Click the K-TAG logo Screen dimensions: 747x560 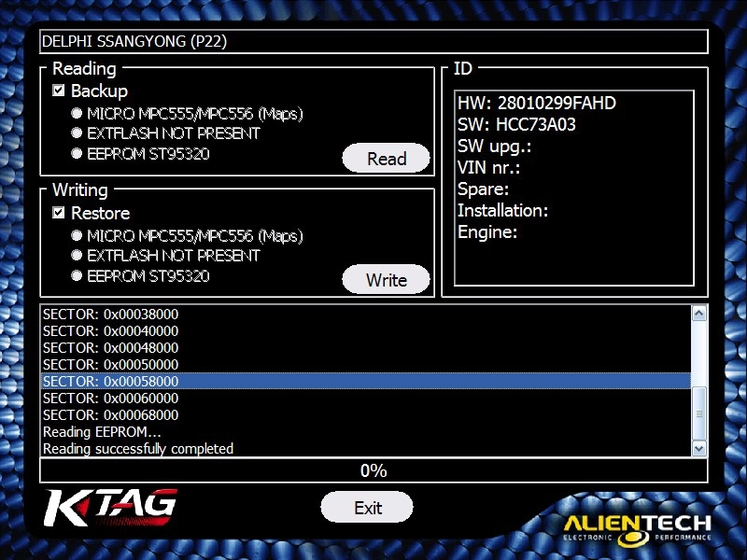110,507
